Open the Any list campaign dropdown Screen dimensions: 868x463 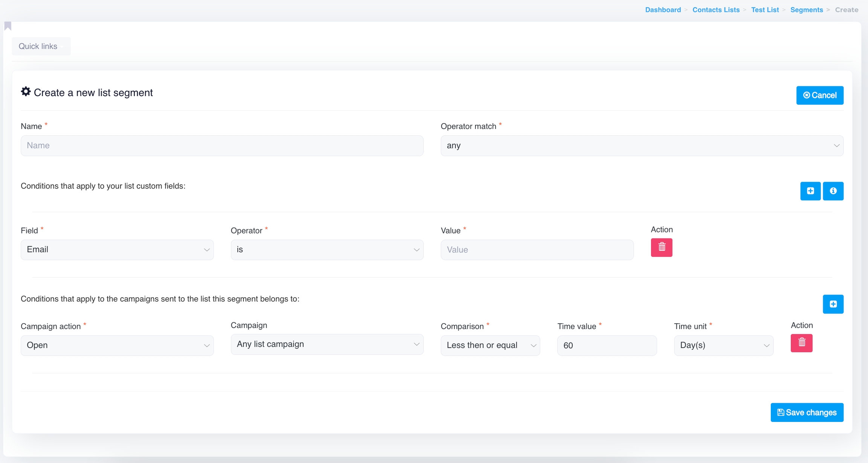click(x=327, y=344)
